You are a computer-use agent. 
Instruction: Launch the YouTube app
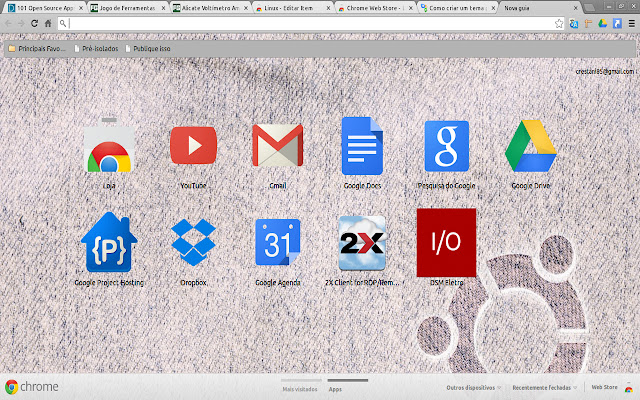click(193, 145)
